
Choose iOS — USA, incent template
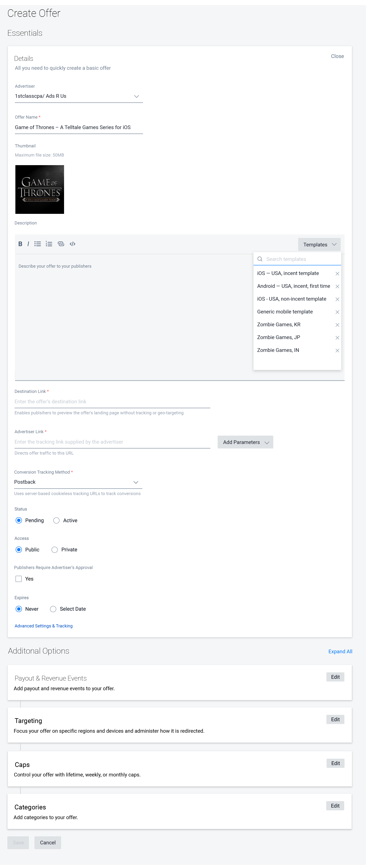click(288, 273)
